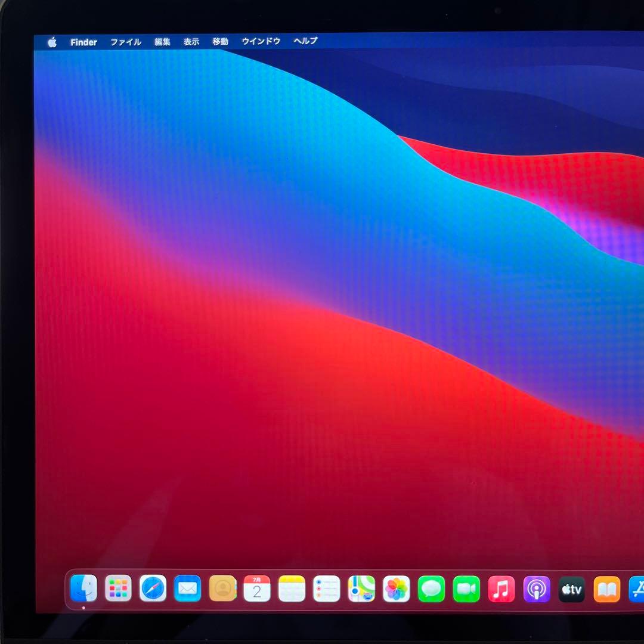Viewport: 644px width, 644px height.
Task: Open the Music app in Dock
Action: pyautogui.click(x=501, y=589)
